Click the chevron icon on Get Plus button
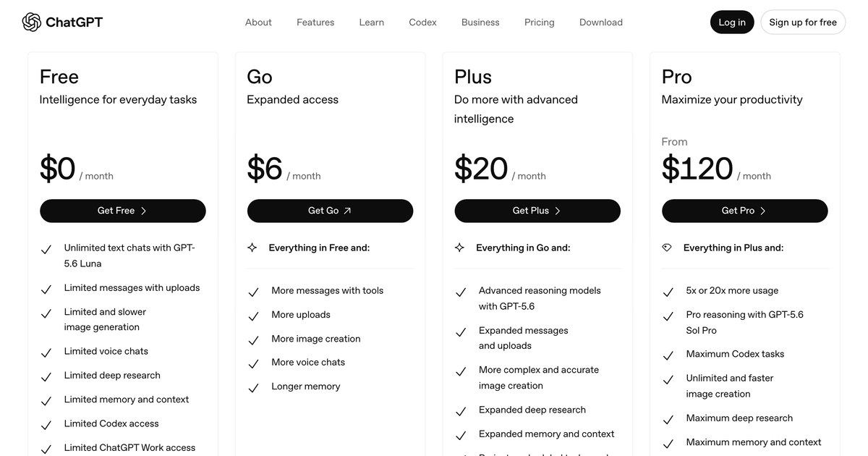 pyautogui.click(x=558, y=211)
